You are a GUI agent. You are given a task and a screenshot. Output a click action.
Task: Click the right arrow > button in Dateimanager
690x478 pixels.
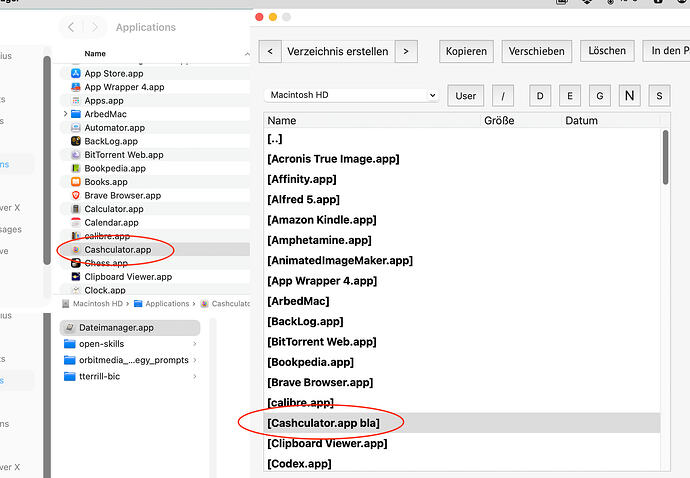(406, 51)
